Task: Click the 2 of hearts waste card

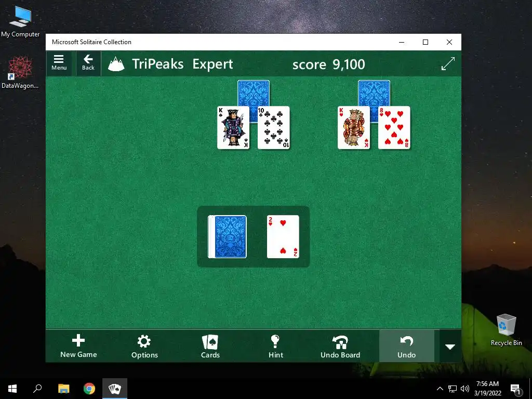Action: point(283,236)
